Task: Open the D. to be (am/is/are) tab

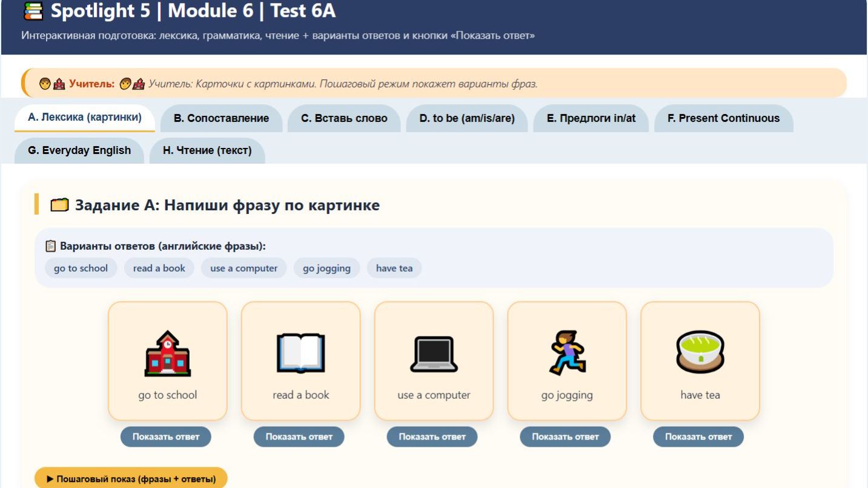Action: (466, 118)
